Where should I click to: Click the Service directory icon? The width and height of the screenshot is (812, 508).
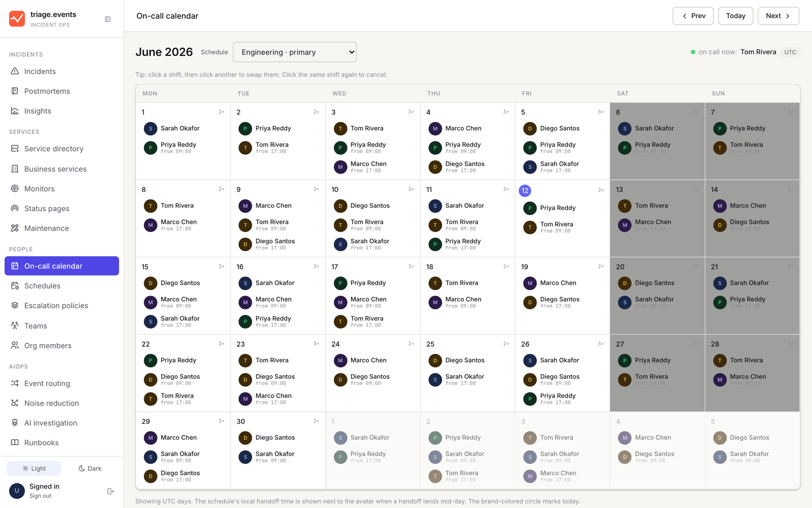tap(15, 148)
